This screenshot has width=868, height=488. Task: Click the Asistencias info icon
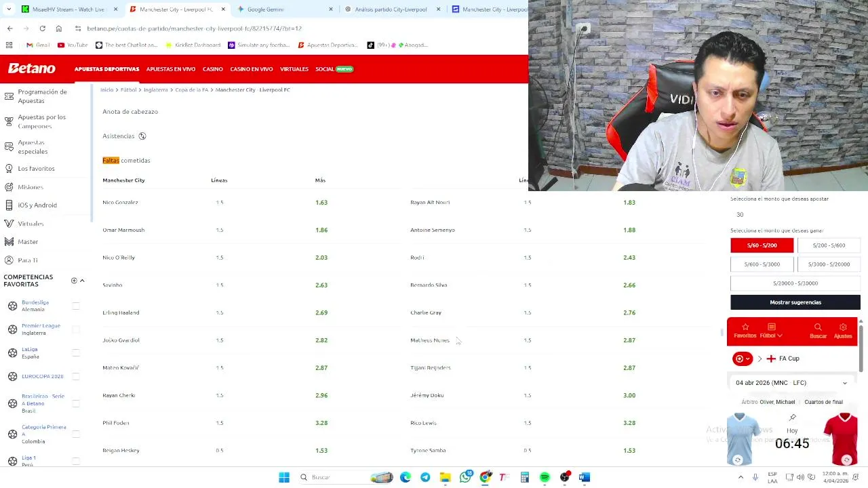(142, 136)
